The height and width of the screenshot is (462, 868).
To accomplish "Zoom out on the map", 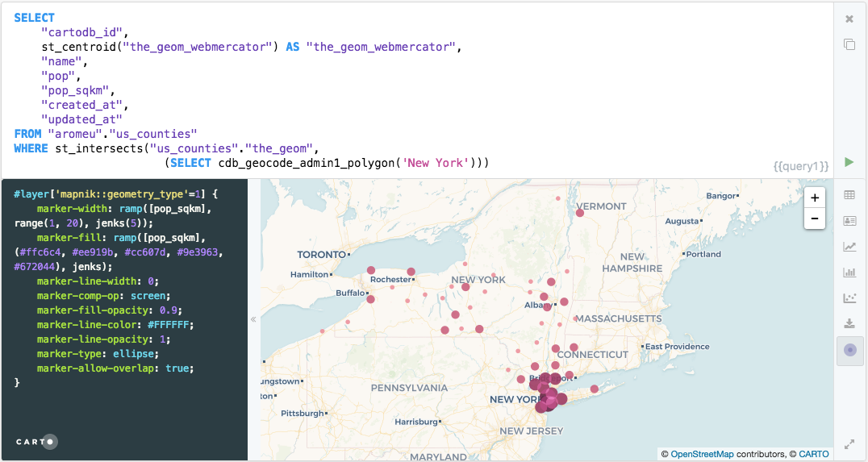I will 814,219.
